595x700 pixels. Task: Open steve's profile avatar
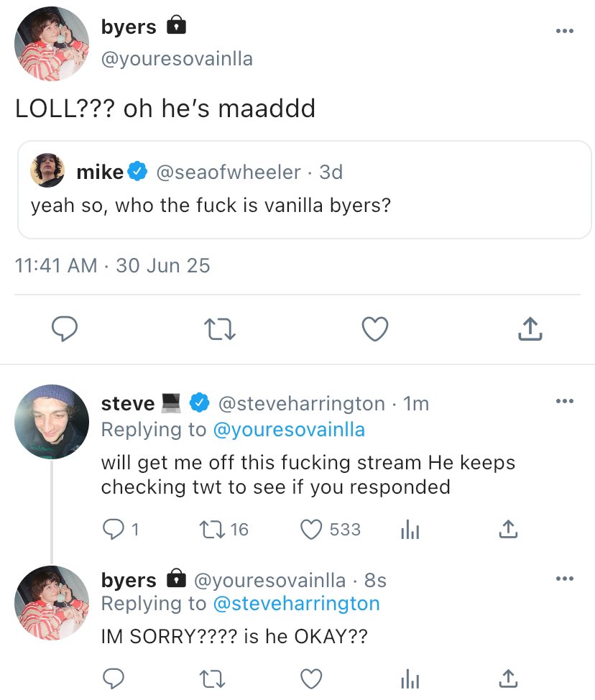(52, 420)
